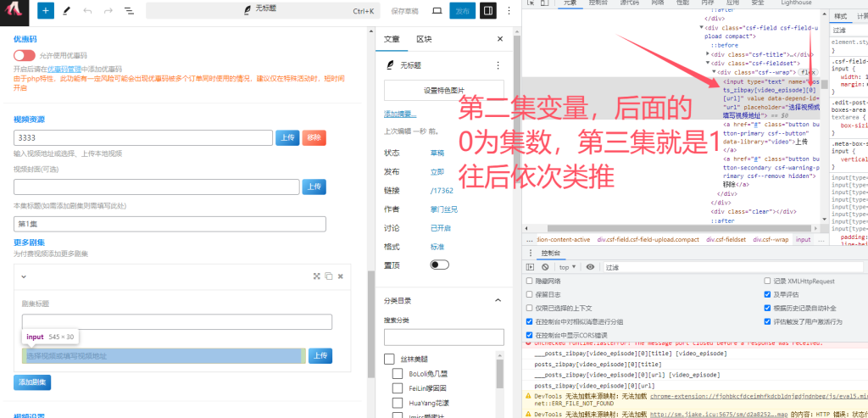The width and height of the screenshot is (868, 418).
Task: Remove episode item with the X icon
Action: pyautogui.click(x=341, y=276)
